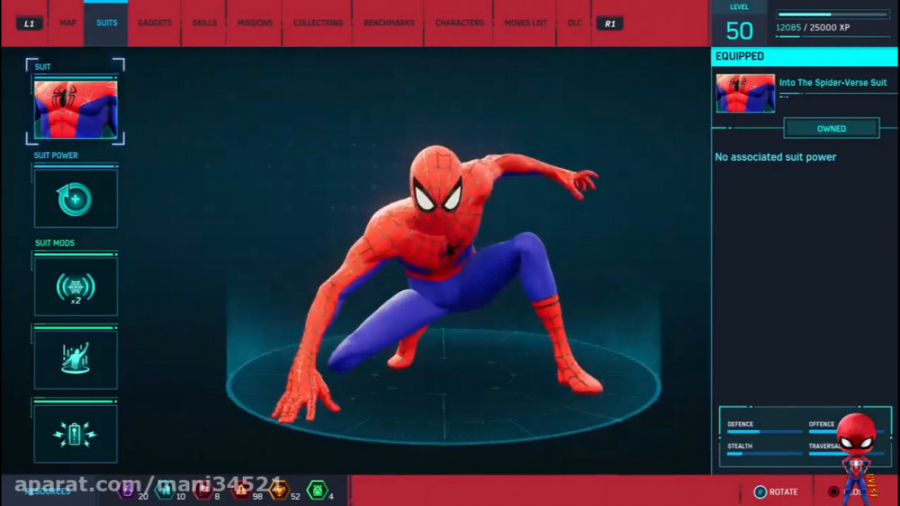Screen dimensions: 900x506
Task: Click the SUIT POWER label
Action: 56,155
